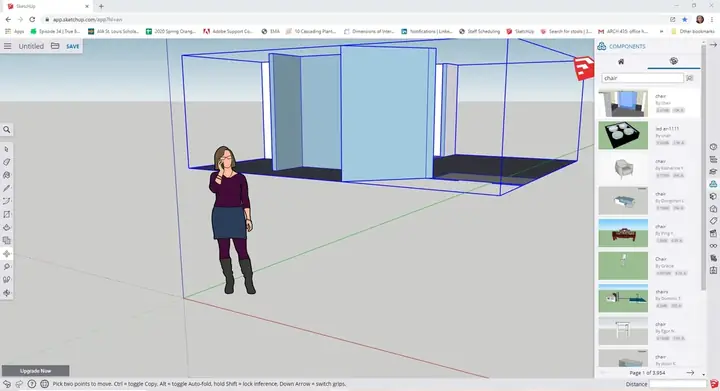Open the Scenes clapperboard panel icon
Viewport: 720px width, 391px height.
713,234
